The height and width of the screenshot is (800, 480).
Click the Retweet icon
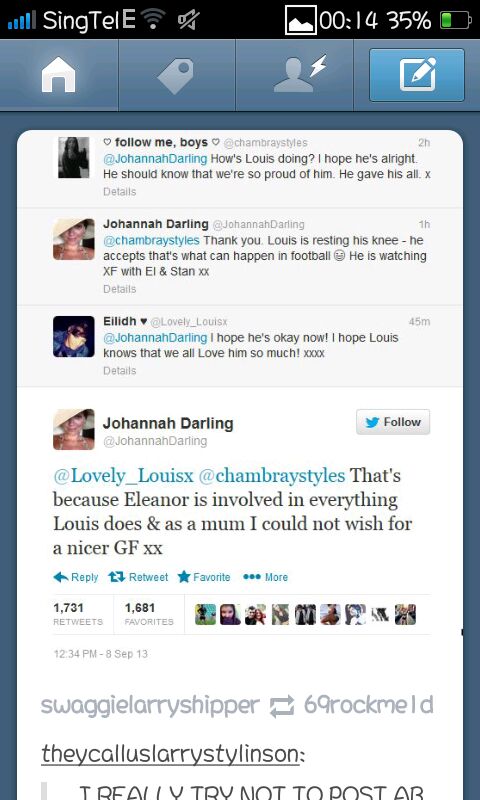pos(117,577)
